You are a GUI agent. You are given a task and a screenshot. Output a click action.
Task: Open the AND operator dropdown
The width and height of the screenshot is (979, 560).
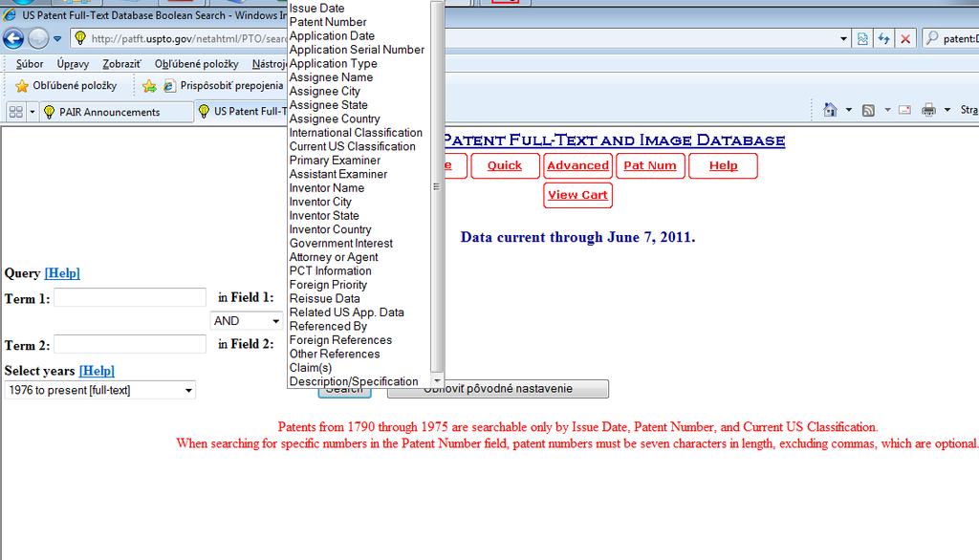click(246, 320)
